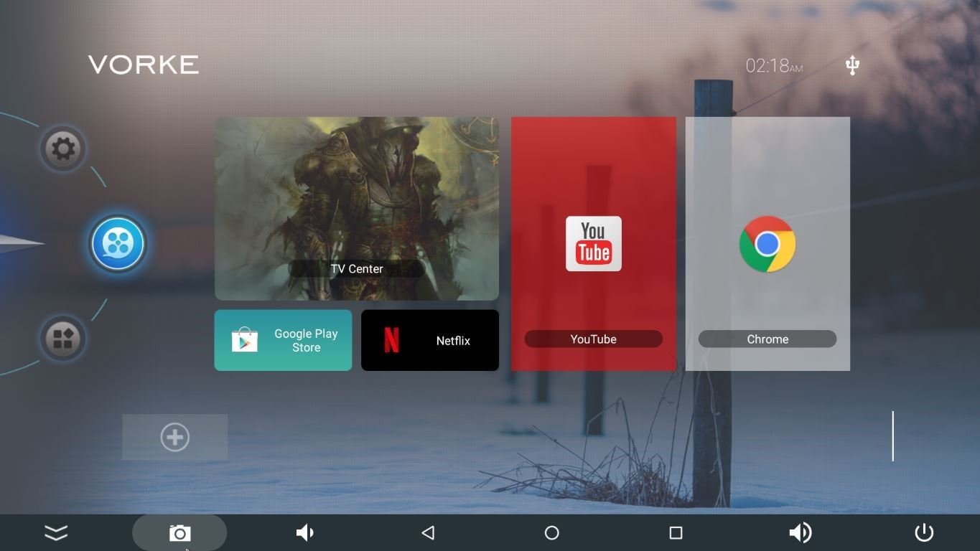Launch Google Play Store
This screenshot has width=980, height=551.
(283, 340)
